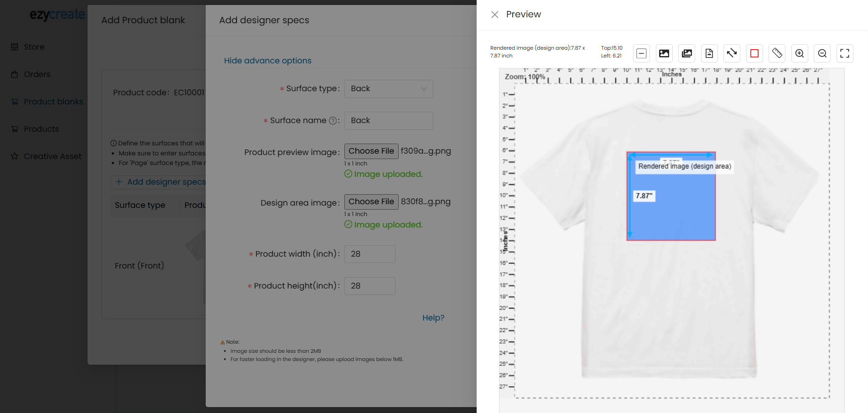Click the single image picture icon
The image size is (868, 413).
click(664, 53)
